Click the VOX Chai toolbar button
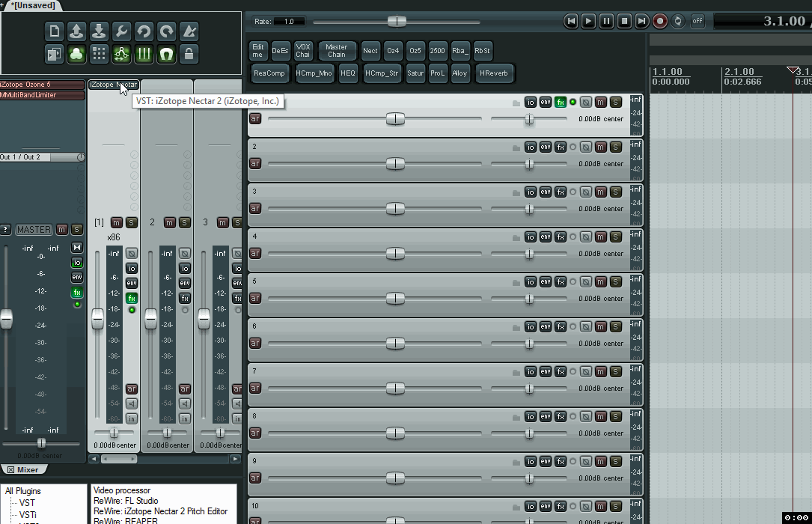 (303, 51)
